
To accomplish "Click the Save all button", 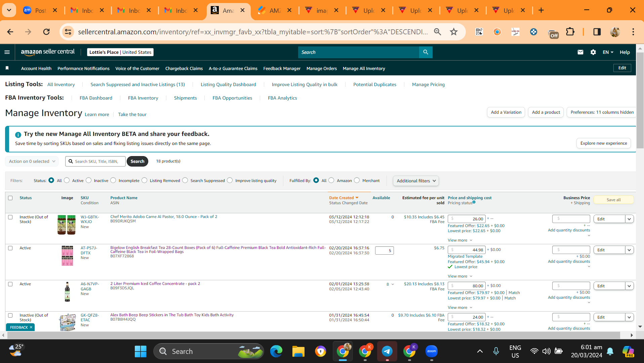I will [x=613, y=200].
